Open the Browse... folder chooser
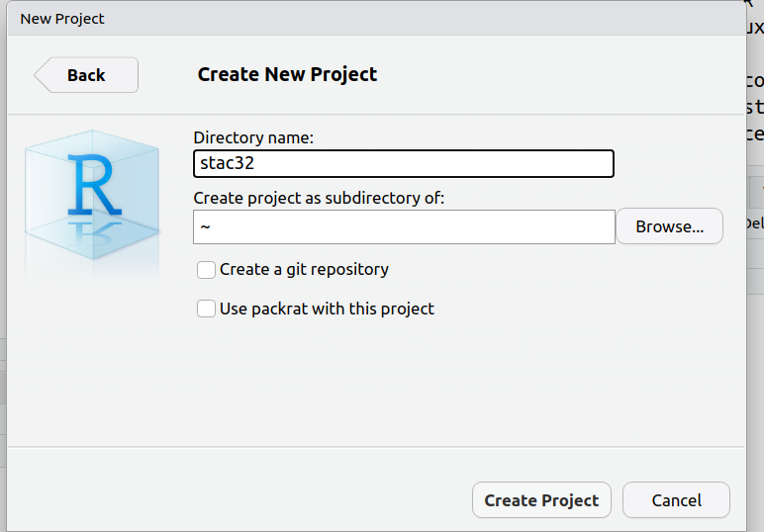Screen dimensions: 764x532 669,226
